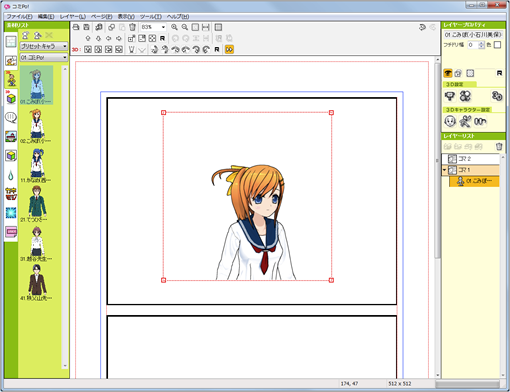Click the grid layout icon in the top toolbar
Viewport: 510px width, 392px height.
pyautogui.click(x=218, y=27)
